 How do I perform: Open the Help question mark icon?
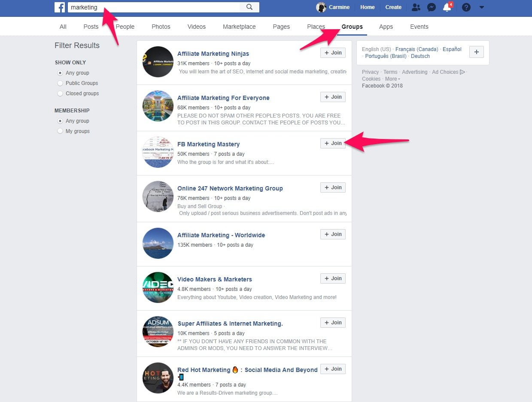(466, 7)
